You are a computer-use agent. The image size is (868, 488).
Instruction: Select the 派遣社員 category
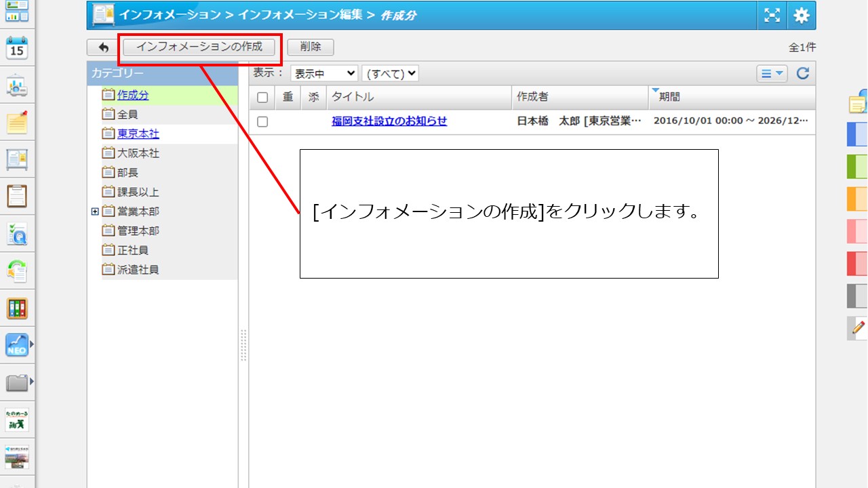[138, 270]
